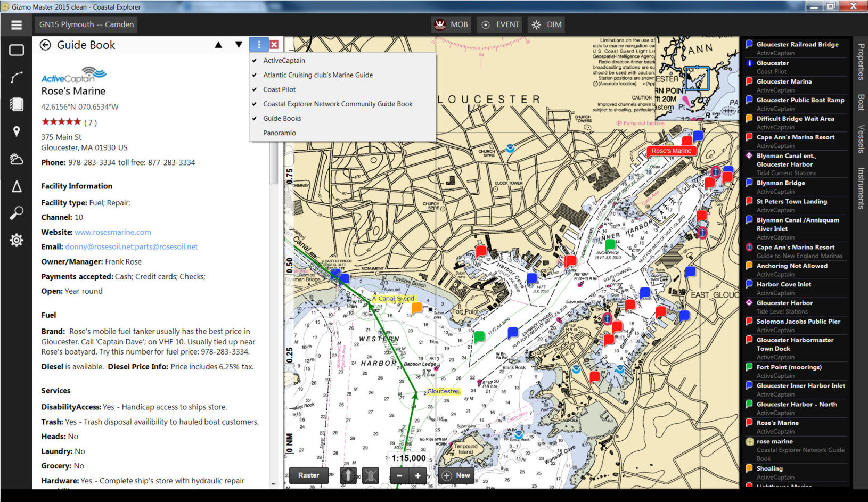Enable Panoramio source option
The image size is (868, 502).
coord(342,133)
